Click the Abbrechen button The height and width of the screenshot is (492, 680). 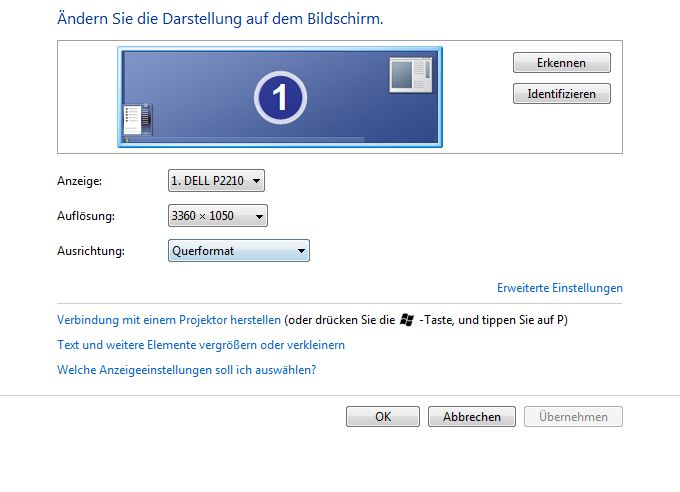click(x=472, y=417)
